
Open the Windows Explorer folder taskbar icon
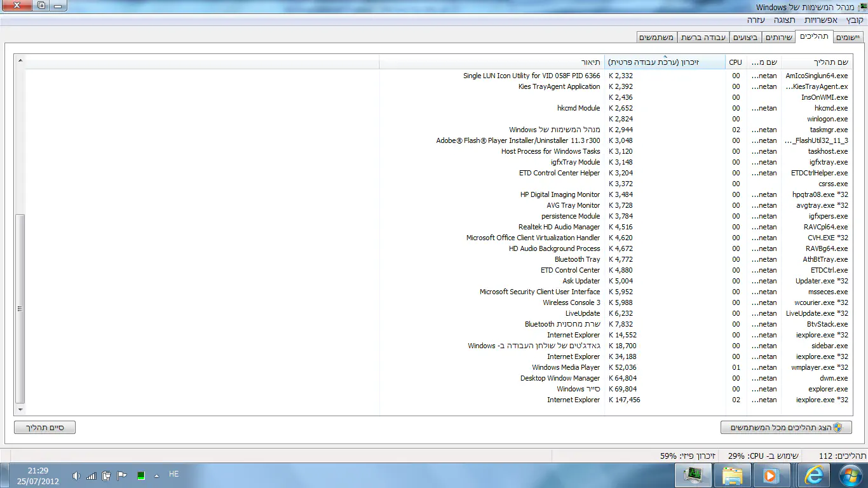pos(733,475)
